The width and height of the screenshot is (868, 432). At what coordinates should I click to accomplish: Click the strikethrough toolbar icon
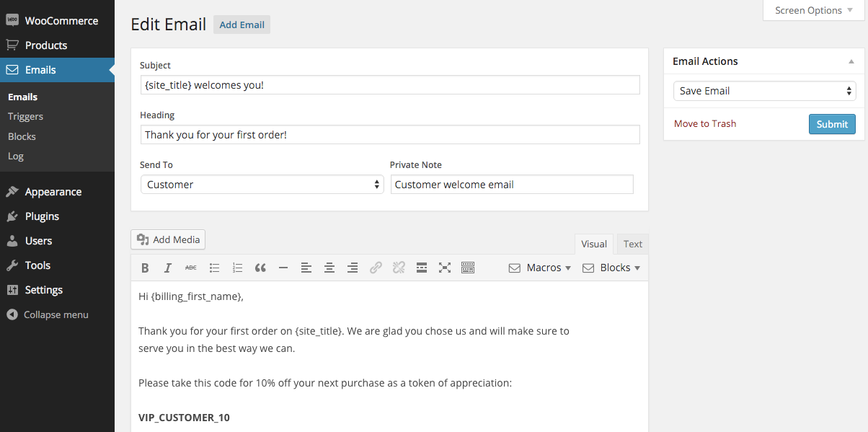(191, 268)
